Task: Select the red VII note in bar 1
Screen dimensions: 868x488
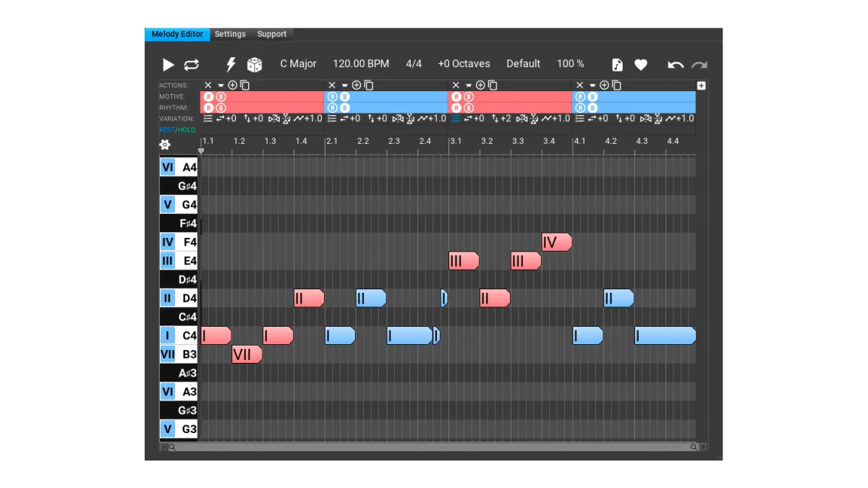Action: [x=247, y=354]
